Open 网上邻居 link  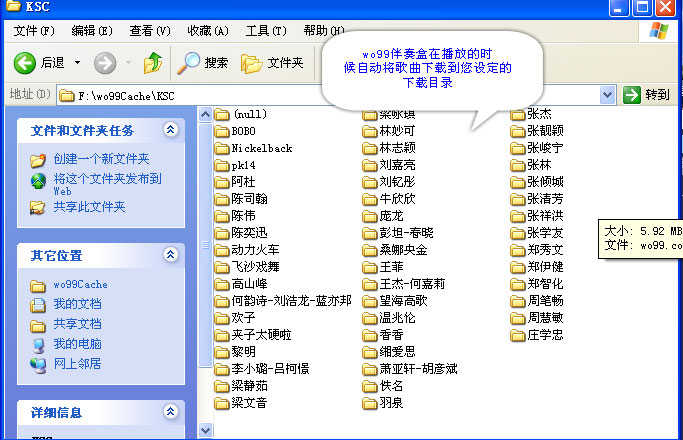point(77,363)
